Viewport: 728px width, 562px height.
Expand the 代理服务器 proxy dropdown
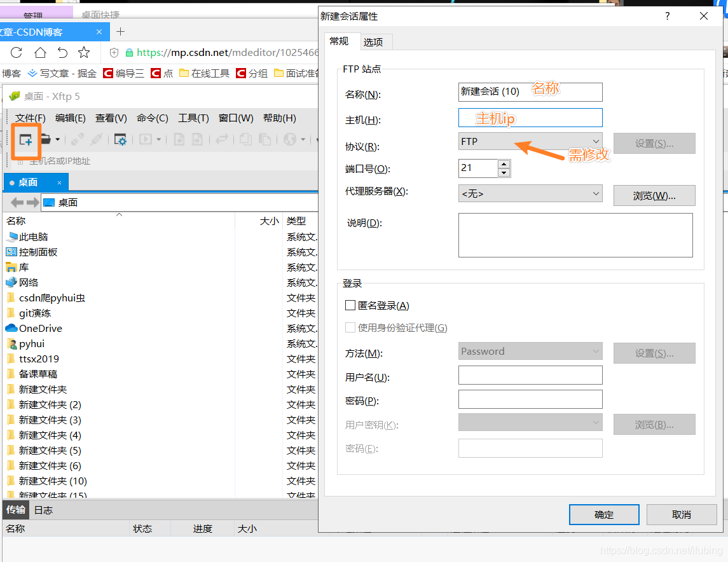596,193
